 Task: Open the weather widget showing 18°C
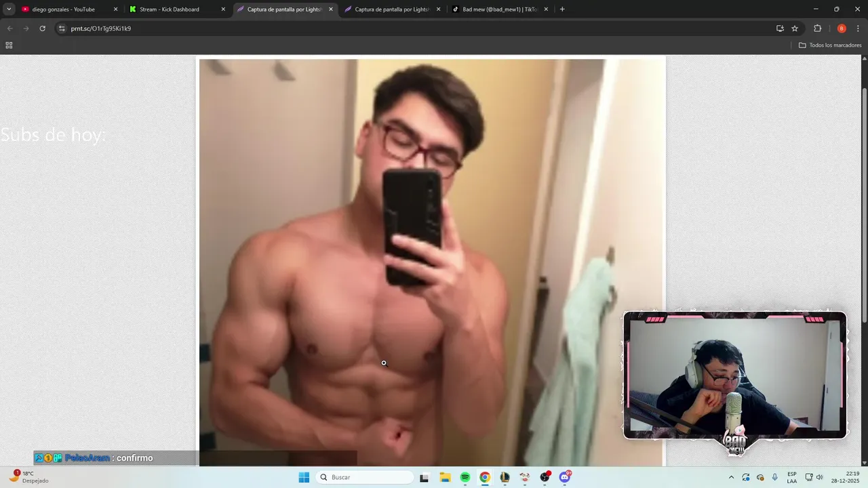tap(28, 477)
